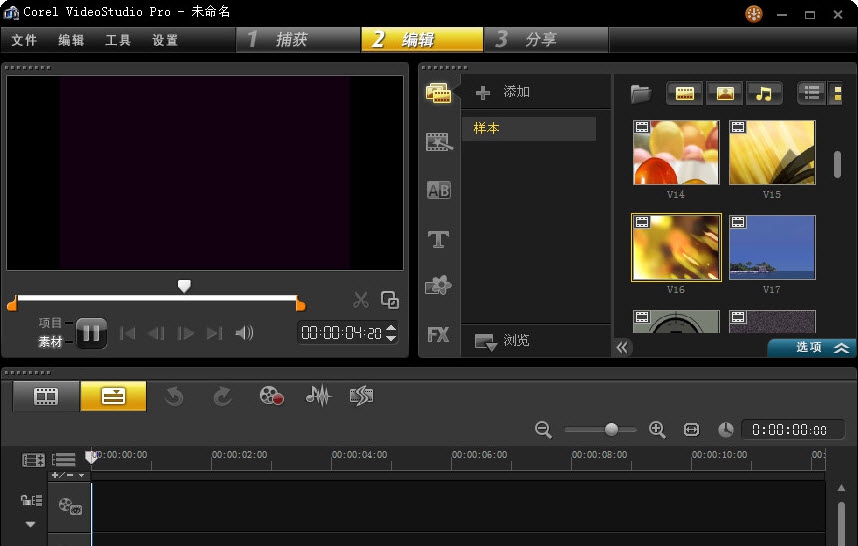This screenshot has height=546, width=858.
Task: Select the V17 video thumbnail
Action: click(772, 247)
